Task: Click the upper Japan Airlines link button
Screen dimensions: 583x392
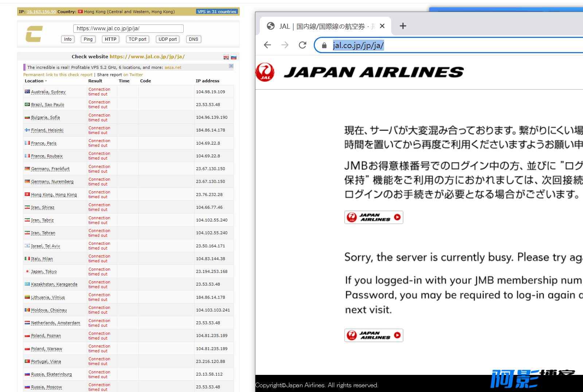Action: pos(373,217)
